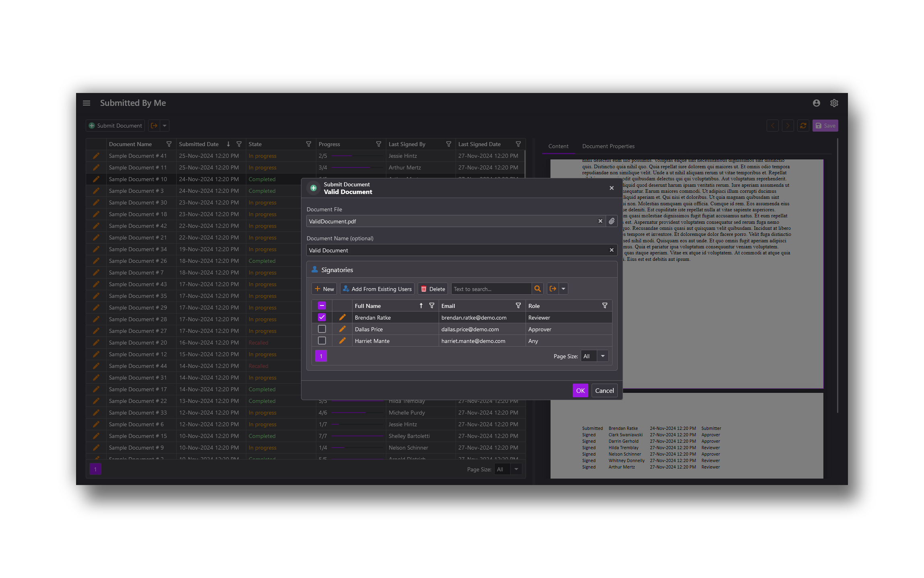Click Add From Existing Users button

pos(377,289)
